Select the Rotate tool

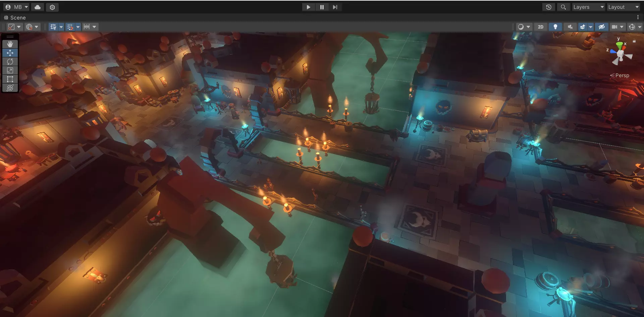click(10, 61)
